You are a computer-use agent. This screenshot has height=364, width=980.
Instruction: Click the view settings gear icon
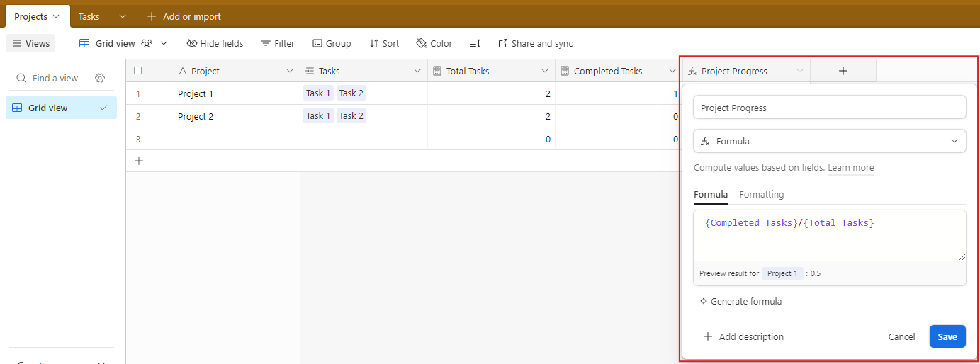[100, 78]
